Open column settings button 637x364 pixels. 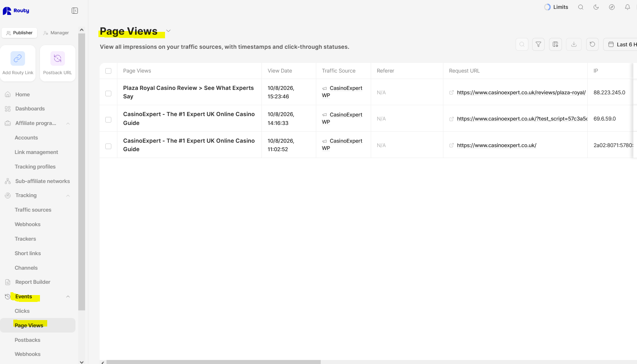(556, 44)
